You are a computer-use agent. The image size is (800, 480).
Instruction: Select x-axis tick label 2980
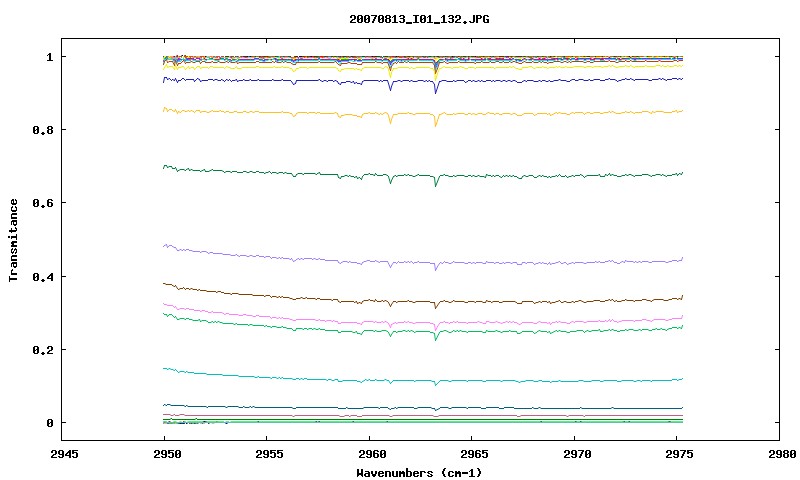pyautogui.click(x=782, y=454)
